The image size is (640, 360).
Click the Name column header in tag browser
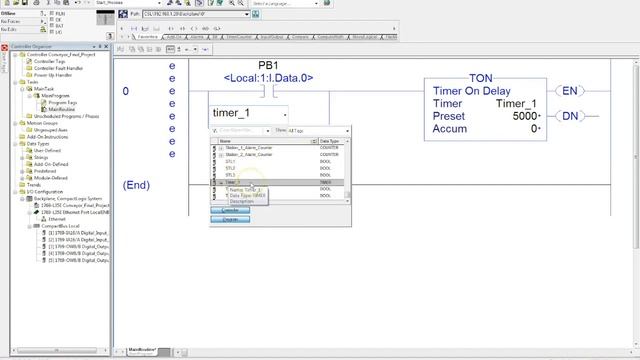point(268,141)
